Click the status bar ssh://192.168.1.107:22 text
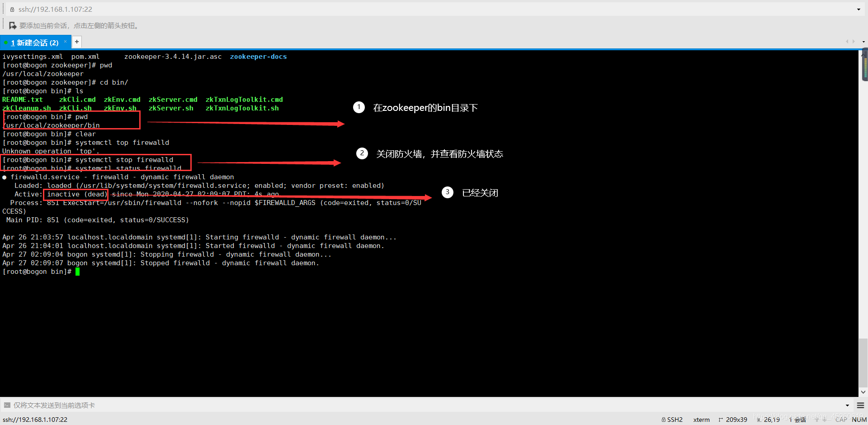Screen dimensions: 868x425 (x=35, y=420)
